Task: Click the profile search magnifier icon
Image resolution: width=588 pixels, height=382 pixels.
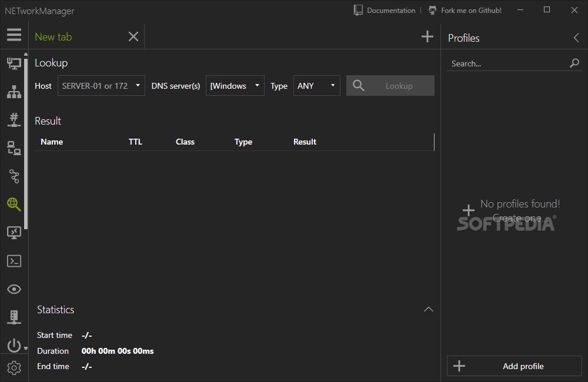Action: tap(574, 63)
